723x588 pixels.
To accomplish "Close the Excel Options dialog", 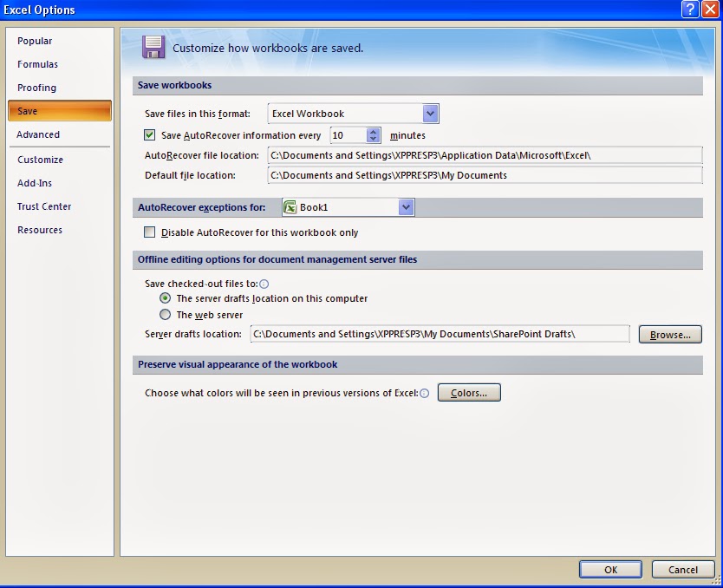I will (x=710, y=10).
